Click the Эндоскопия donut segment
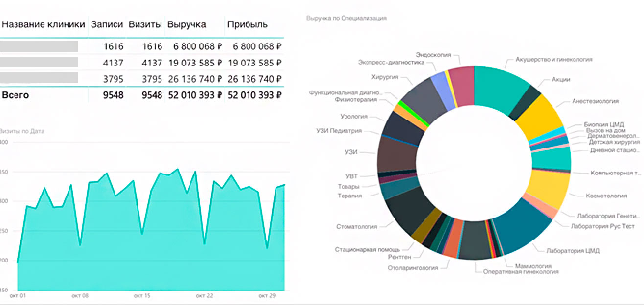Image resolution: width=644 pixels, height=305 pixels. click(x=461, y=85)
